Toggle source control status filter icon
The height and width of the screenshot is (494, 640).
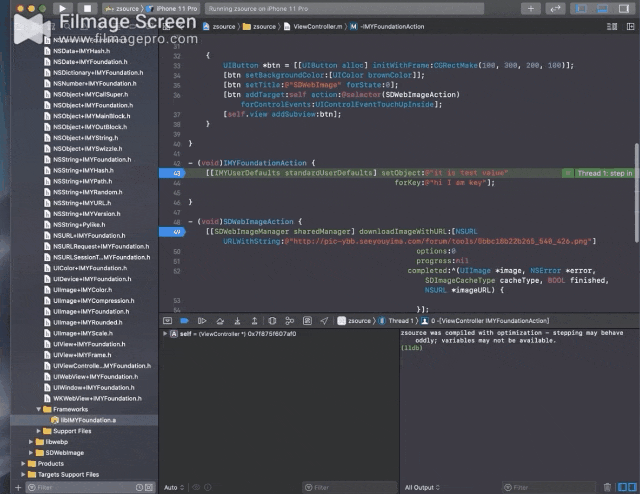149,487
